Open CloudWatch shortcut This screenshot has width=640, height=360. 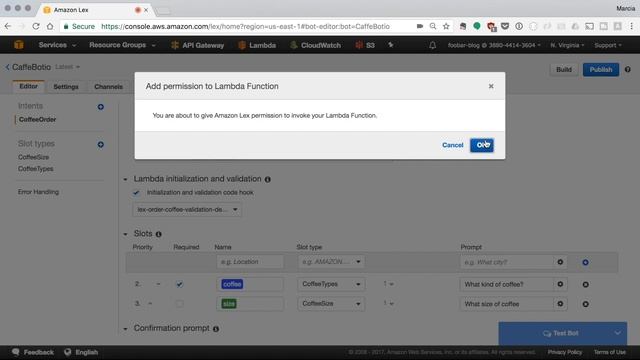click(x=316, y=45)
